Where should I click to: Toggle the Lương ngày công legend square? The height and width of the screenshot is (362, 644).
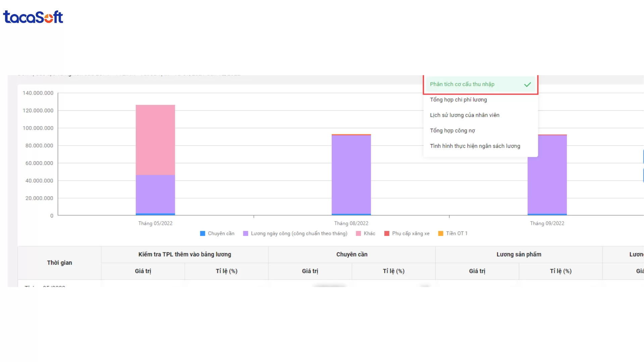[246, 234]
